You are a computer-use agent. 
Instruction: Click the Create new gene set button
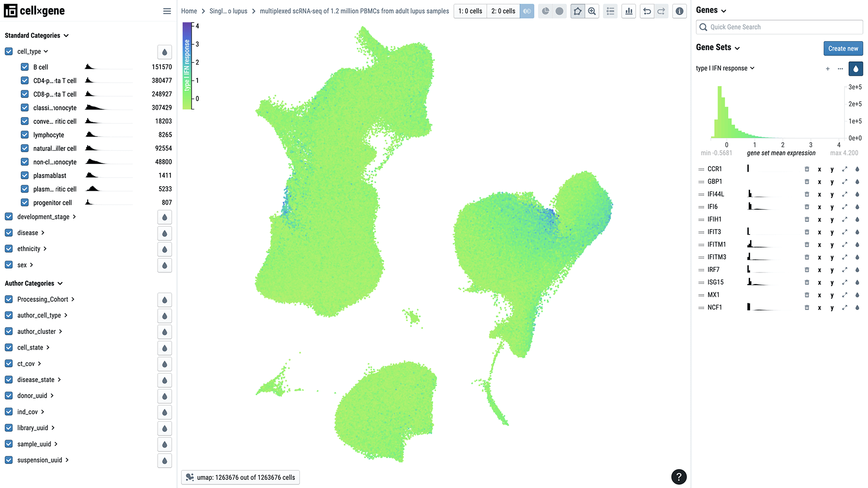pyautogui.click(x=843, y=48)
